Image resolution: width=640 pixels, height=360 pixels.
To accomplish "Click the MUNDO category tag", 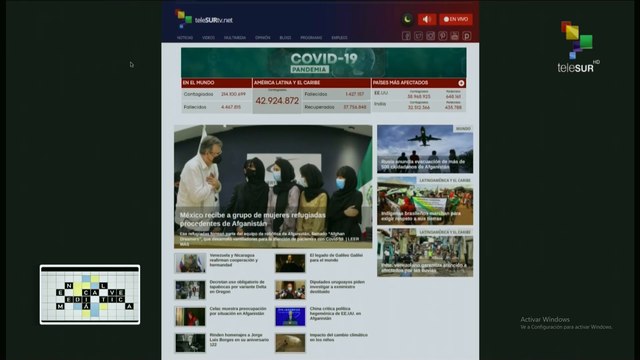I will coord(463,129).
